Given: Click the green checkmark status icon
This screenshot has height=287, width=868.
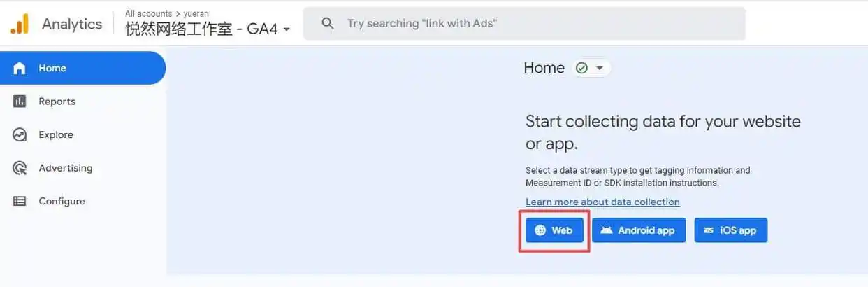Looking at the screenshot, I should [581, 68].
